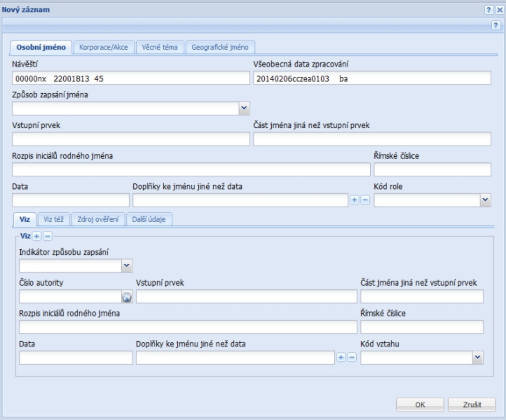Click the lookup icon in Číslo autority field
Image resolution: width=506 pixels, height=420 pixels.
click(x=127, y=297)
